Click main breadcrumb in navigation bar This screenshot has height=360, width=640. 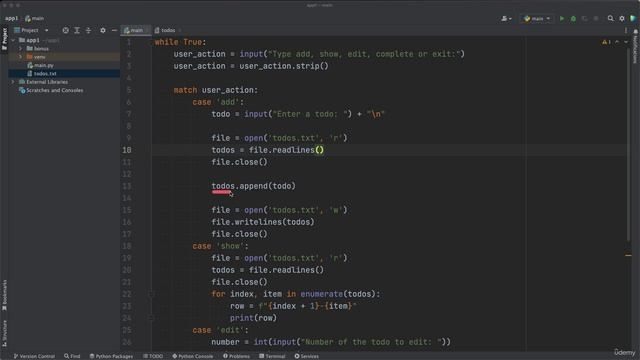pyautogui.click(x=35, y=18)
